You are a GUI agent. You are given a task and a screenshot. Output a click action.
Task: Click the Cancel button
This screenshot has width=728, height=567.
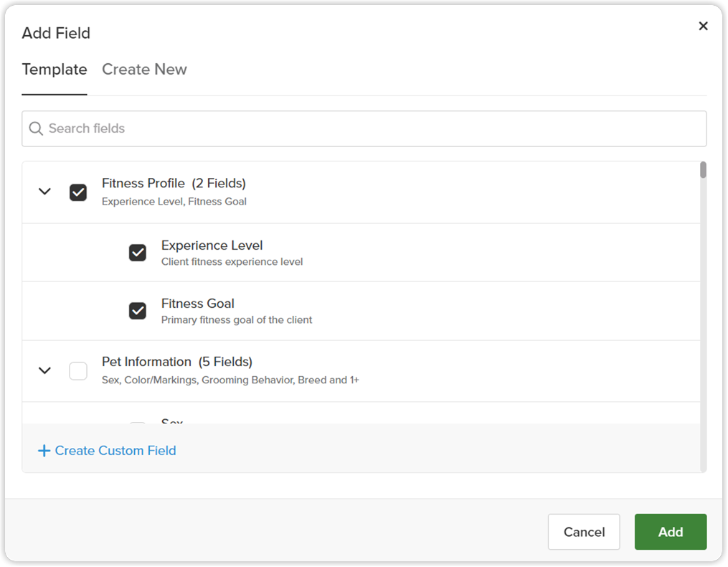point(584,532)
